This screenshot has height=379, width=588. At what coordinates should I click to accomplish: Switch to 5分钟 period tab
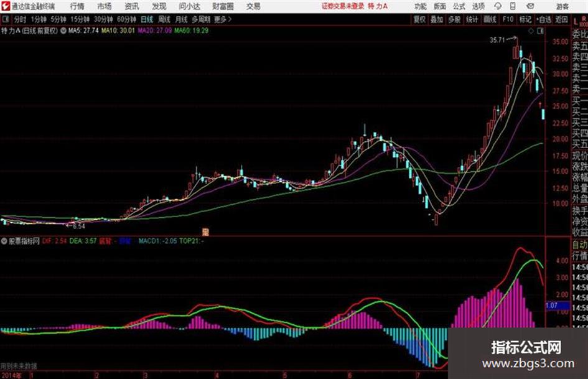tap(58, 19)
